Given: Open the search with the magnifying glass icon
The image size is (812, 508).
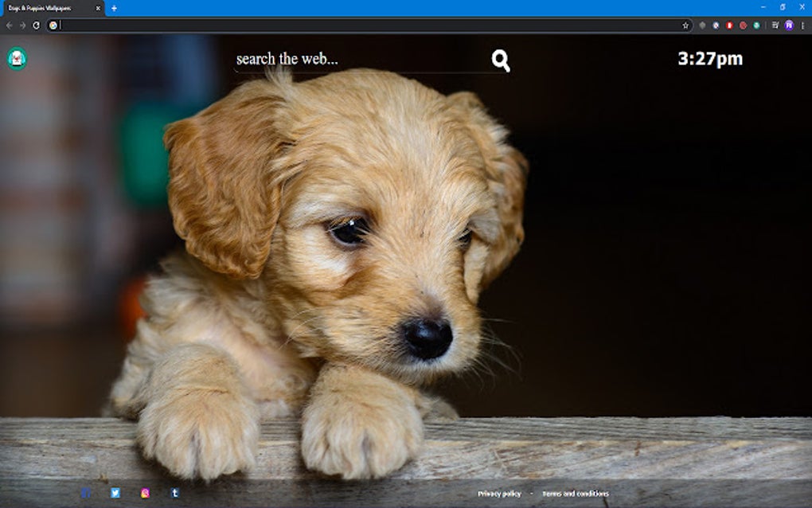Looking at the screenshot, I should pyautogui.click(x=499, y=59).
